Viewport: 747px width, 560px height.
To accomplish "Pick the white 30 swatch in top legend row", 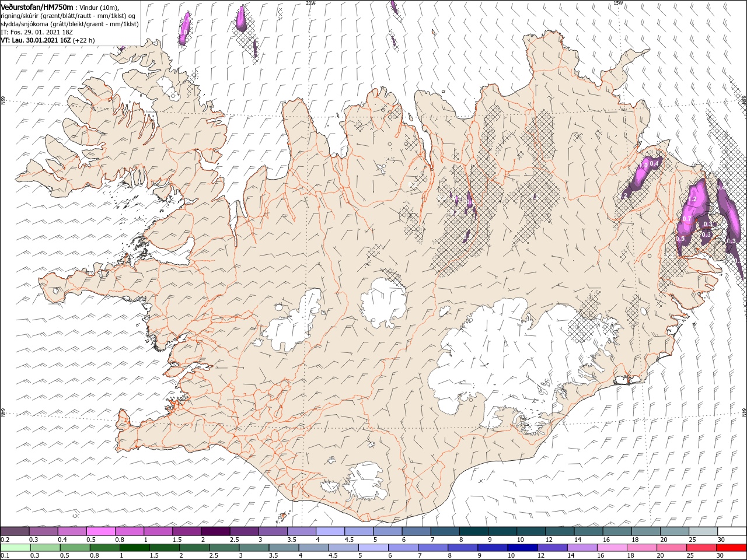I will pos(731,531).
